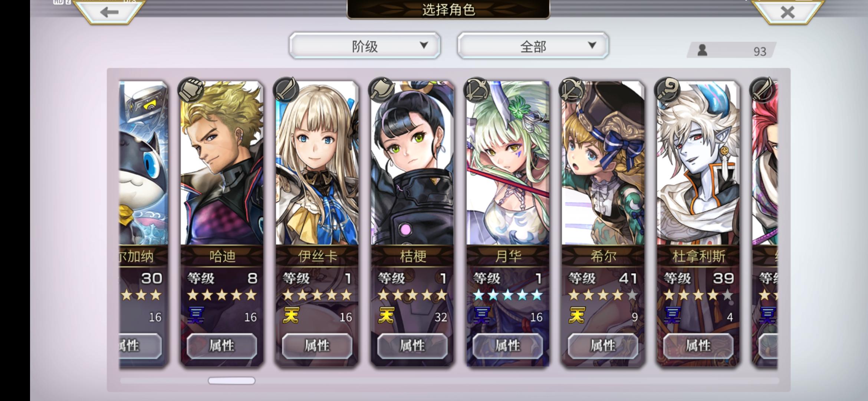Open 属性 for 希尔

[603, 346]
